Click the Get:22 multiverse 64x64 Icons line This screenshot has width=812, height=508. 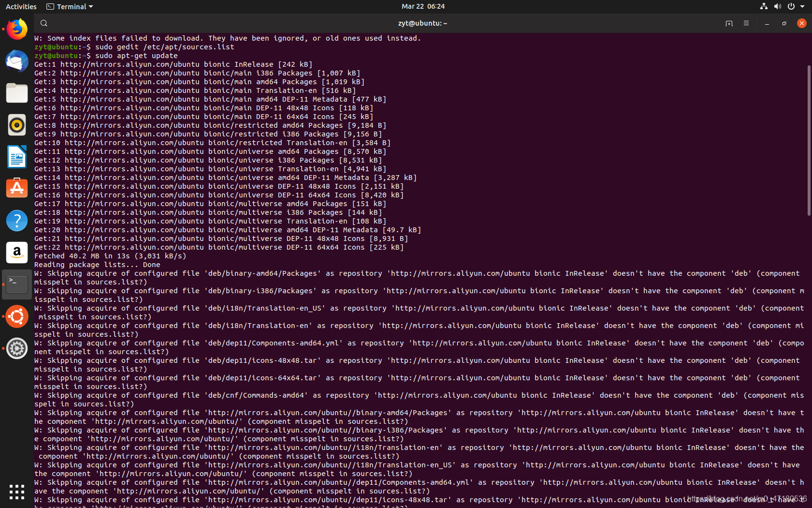[x=219, y=247]
